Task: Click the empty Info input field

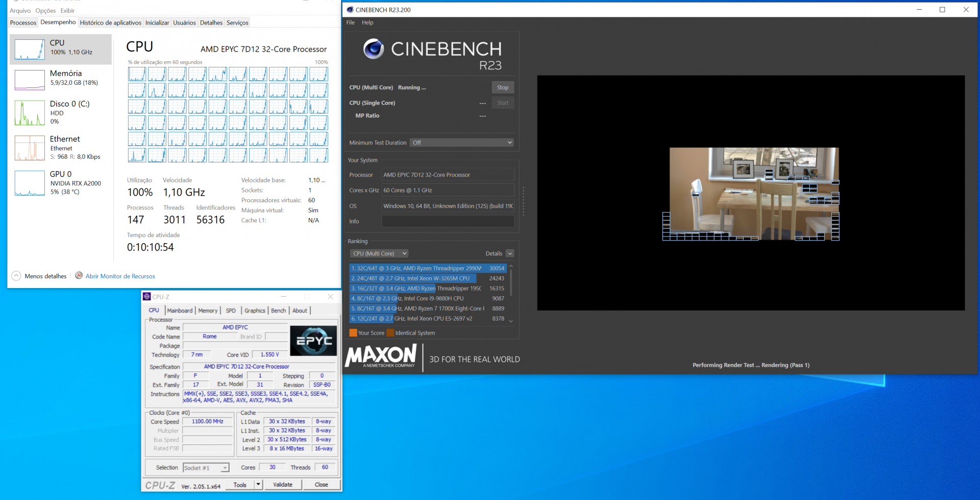Action: [x=448, y=221]
